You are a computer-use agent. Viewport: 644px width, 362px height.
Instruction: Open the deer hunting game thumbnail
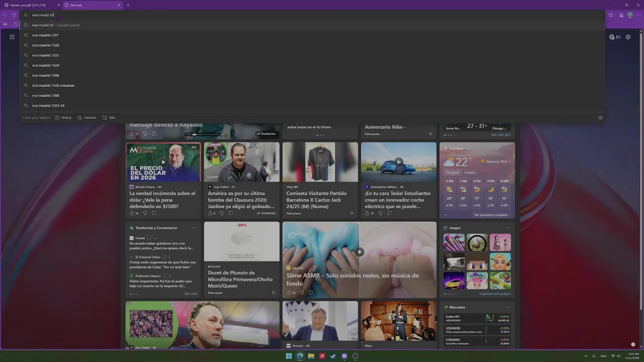pos(477,242)
